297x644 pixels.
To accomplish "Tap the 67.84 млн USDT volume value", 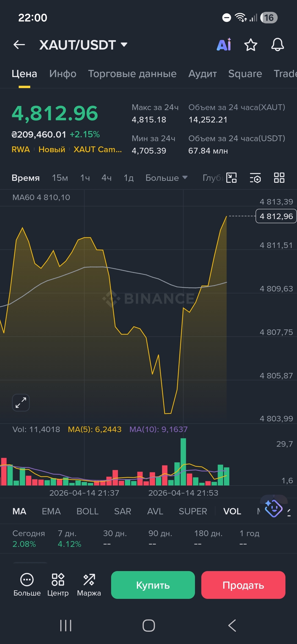I will tap(208, 151).
